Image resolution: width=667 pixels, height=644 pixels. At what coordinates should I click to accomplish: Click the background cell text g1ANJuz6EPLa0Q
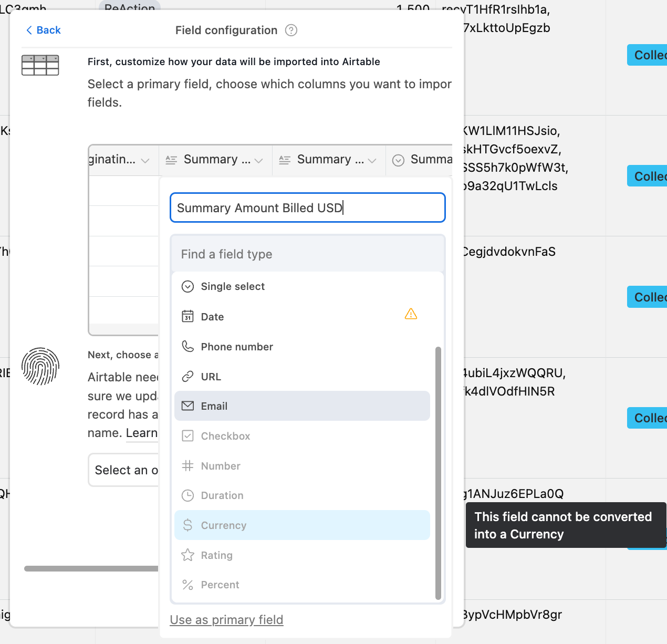(x=513, y=494)
